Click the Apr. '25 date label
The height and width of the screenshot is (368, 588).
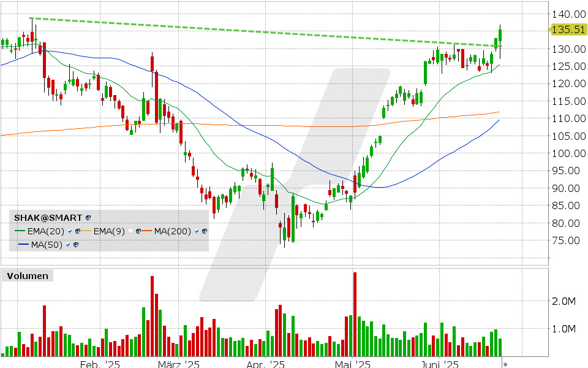pyautogui.click(x=265, y=364)
